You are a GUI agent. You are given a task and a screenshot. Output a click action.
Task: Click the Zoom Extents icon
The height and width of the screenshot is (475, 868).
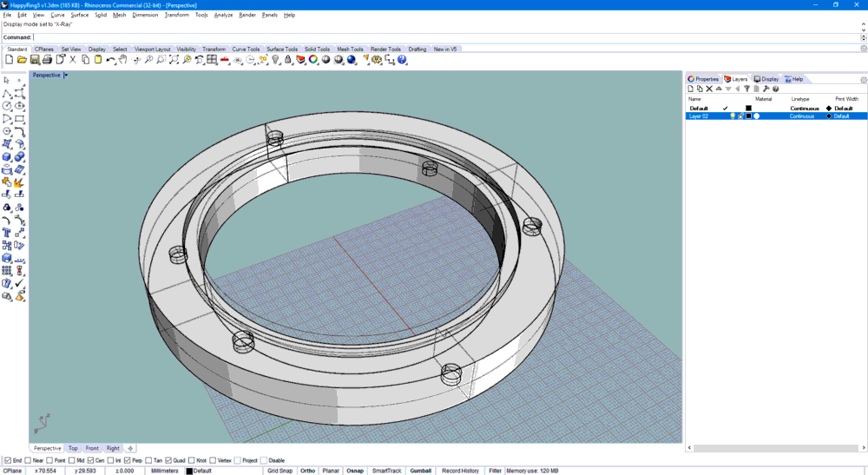(174, 60)
